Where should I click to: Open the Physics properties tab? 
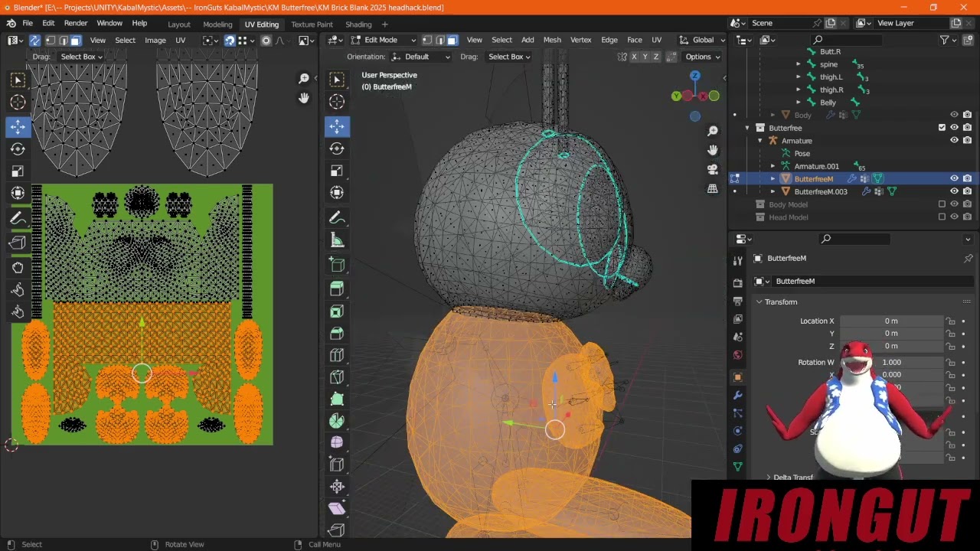click(x=737, y=431)
